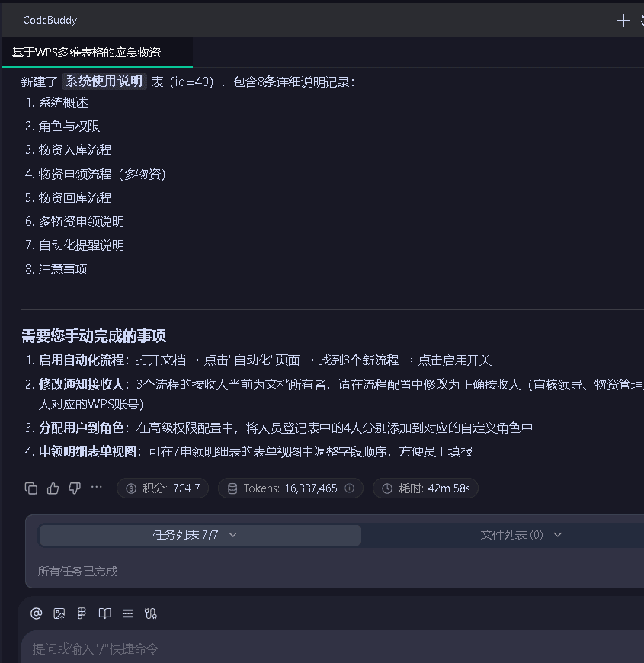644x663 pixels.
Task: Click the bold text 启用自动化流程
Action: click(82, 360)
